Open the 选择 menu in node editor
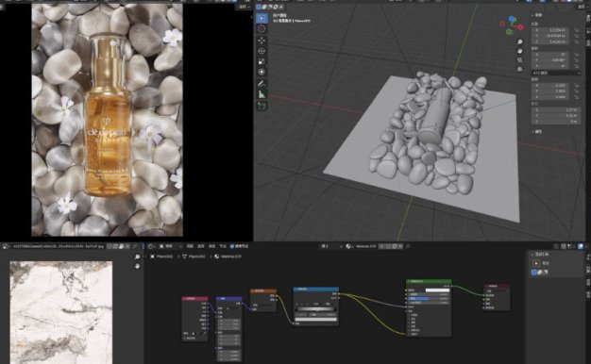Image resolution: width=591 pixels, height=364 pixels. coord(201,246)
